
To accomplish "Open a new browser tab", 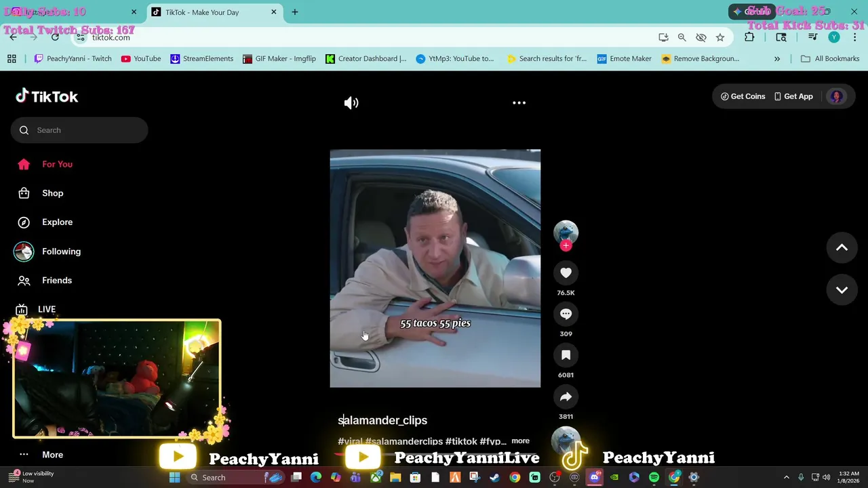I will [294, 12].
